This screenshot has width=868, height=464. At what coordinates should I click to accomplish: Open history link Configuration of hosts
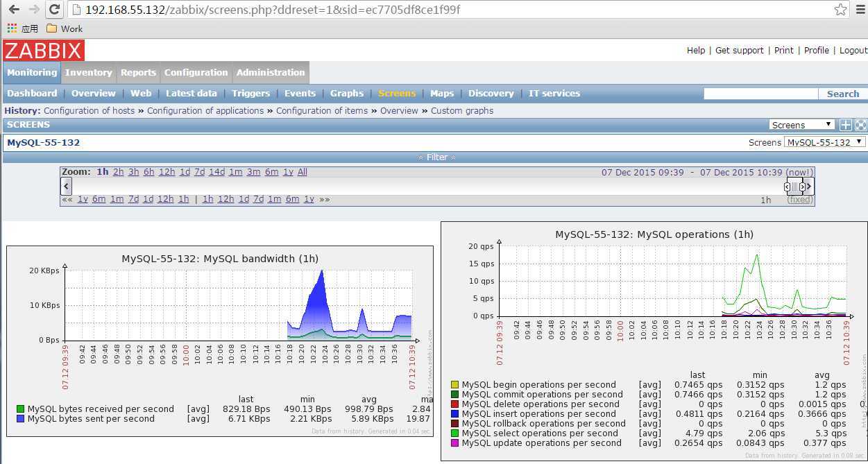point(90,110)
